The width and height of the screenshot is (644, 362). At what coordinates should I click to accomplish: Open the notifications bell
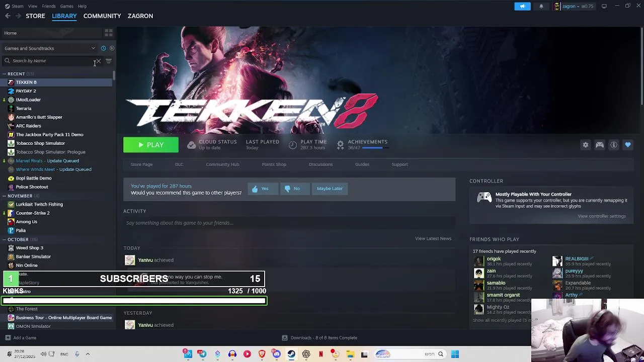tap(541, 6)
